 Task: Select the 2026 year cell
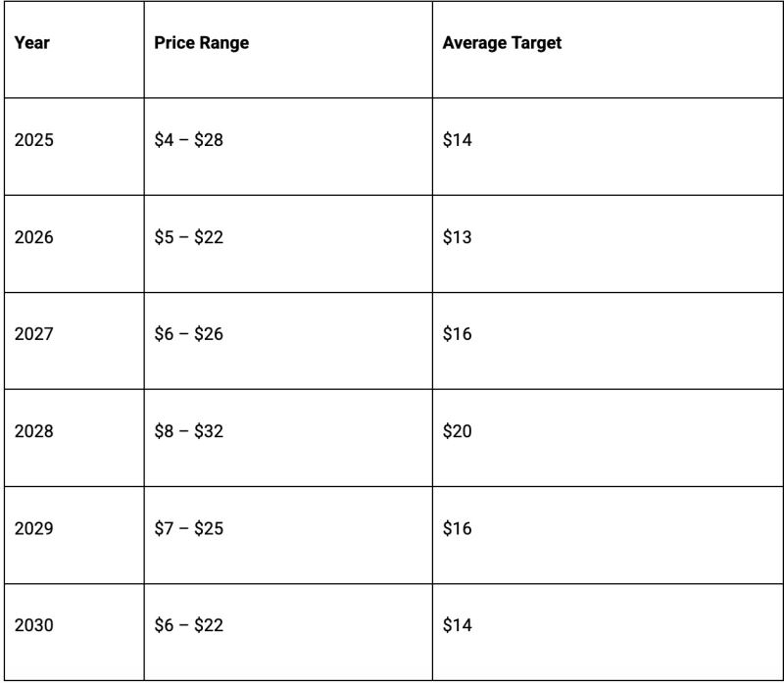point(34,237)
